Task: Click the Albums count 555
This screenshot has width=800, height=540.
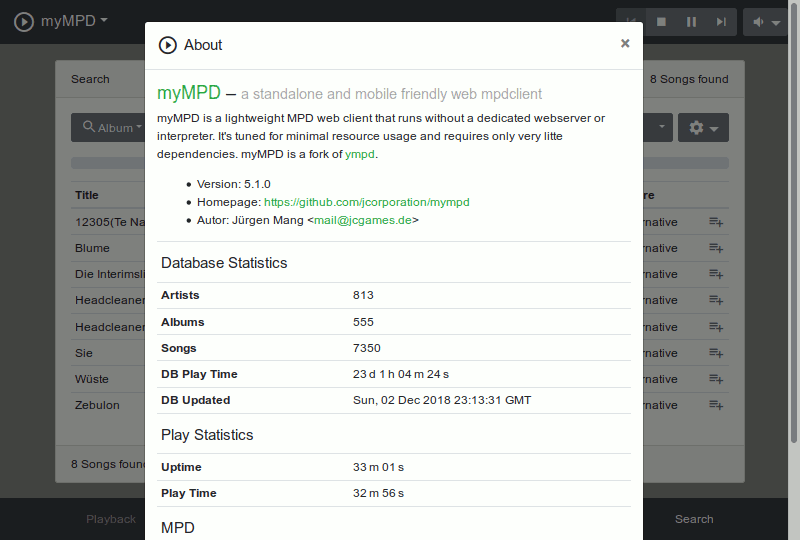Action: click(x=363, y=322)
